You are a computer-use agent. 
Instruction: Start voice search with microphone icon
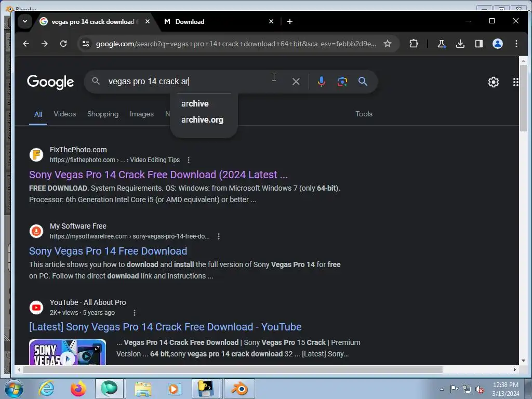coord(321,82)
